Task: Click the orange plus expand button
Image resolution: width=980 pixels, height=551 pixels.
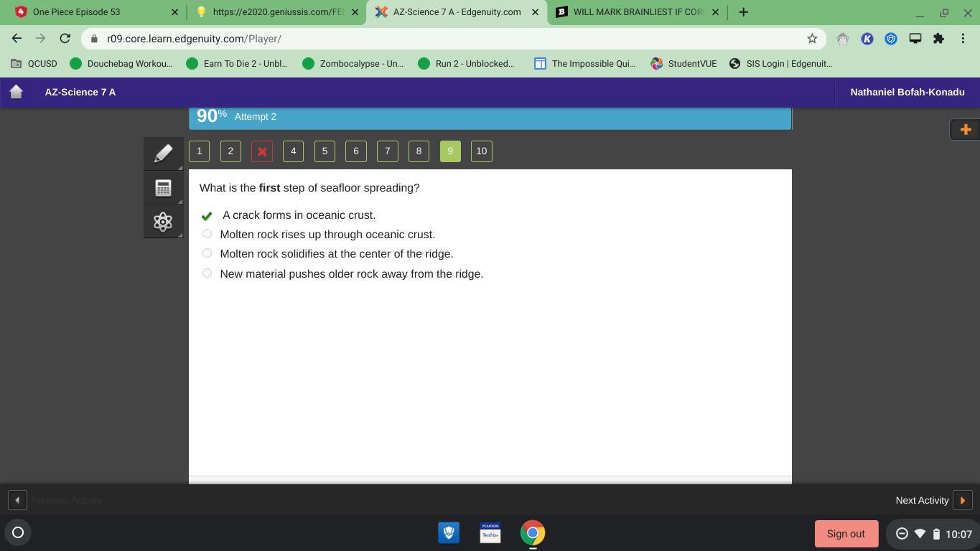Action: [965, 129]
